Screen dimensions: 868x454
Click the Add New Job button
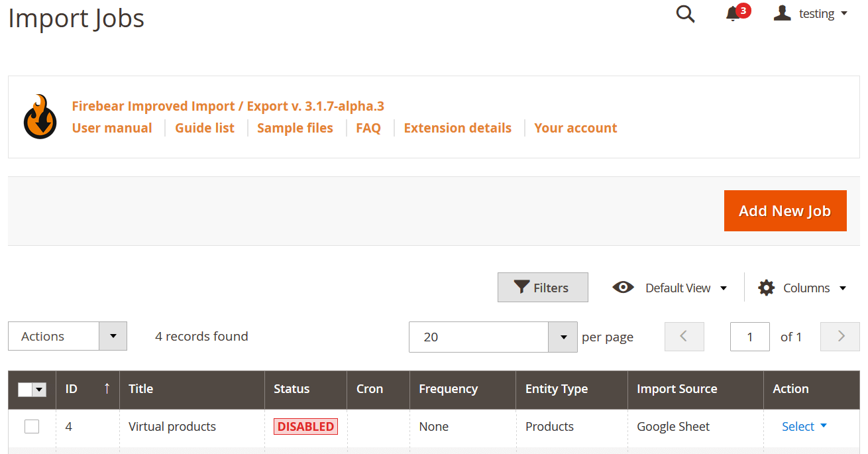pyautogui.click(x=785, y=211)
